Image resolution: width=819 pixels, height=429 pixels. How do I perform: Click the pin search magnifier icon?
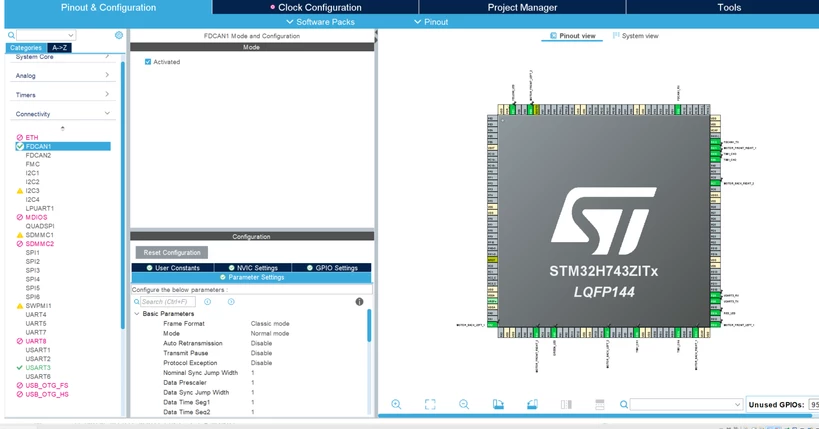pyautogui.click(x=624, y=404)
